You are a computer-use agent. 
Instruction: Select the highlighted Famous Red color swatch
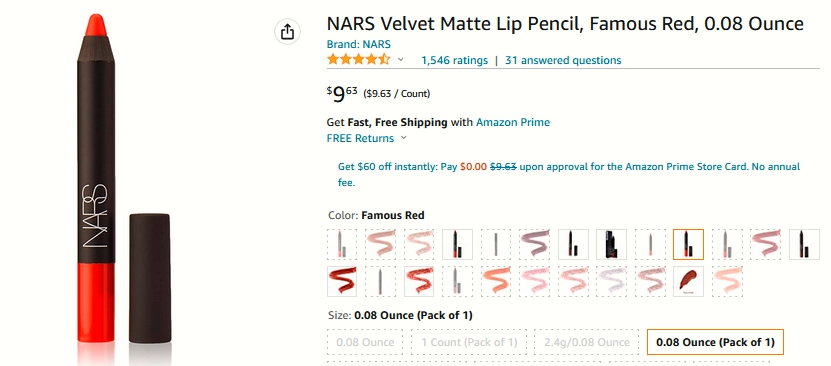click(688, 244)
